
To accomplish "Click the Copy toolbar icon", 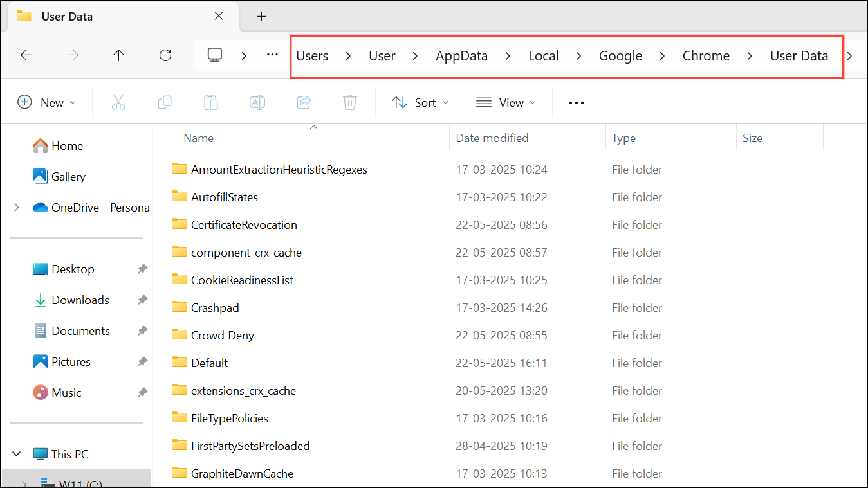I will (165, 102).
